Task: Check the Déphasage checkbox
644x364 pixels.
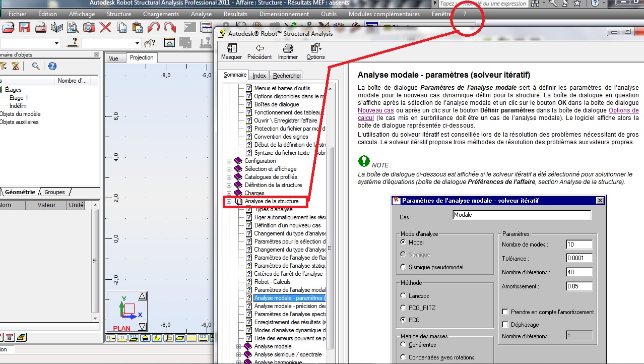Action: pyautogui.click(x=505, y=324)
